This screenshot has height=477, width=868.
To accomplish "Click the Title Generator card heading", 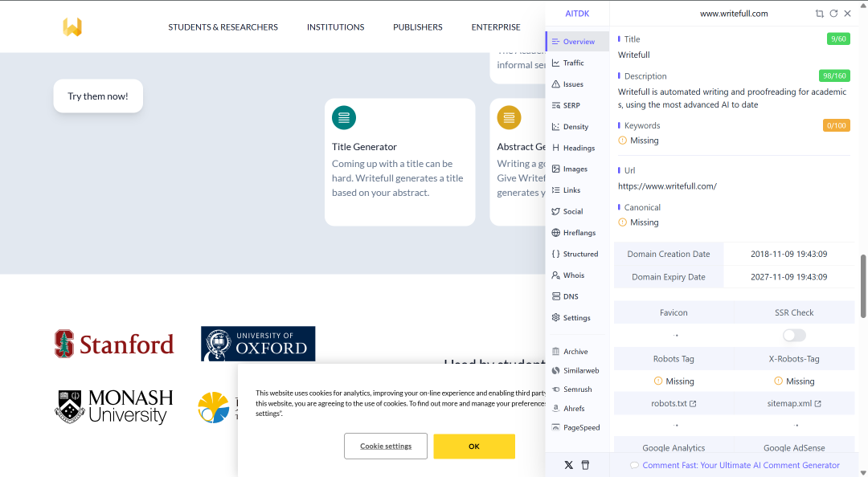I will click(364, 147).
